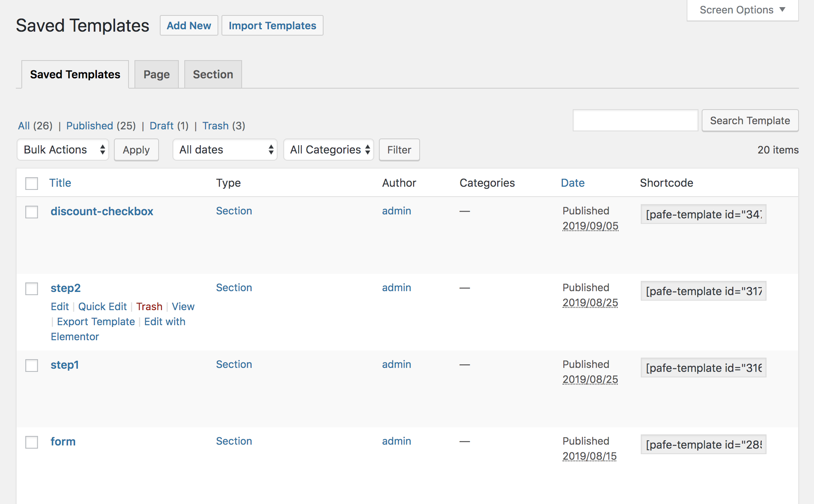Viewport: 814px width, 504px height.
Task: Filter by Draft templates
Action: pos(161,126)
